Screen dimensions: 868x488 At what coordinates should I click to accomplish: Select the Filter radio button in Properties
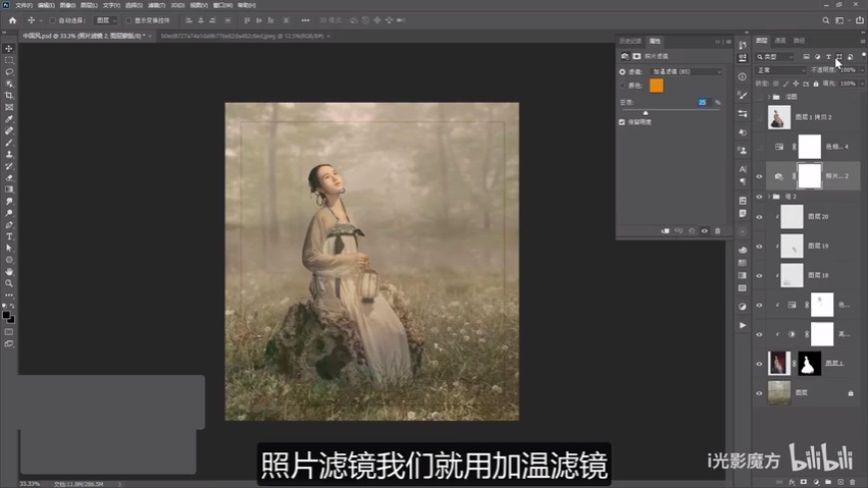[x=623, y=72]
